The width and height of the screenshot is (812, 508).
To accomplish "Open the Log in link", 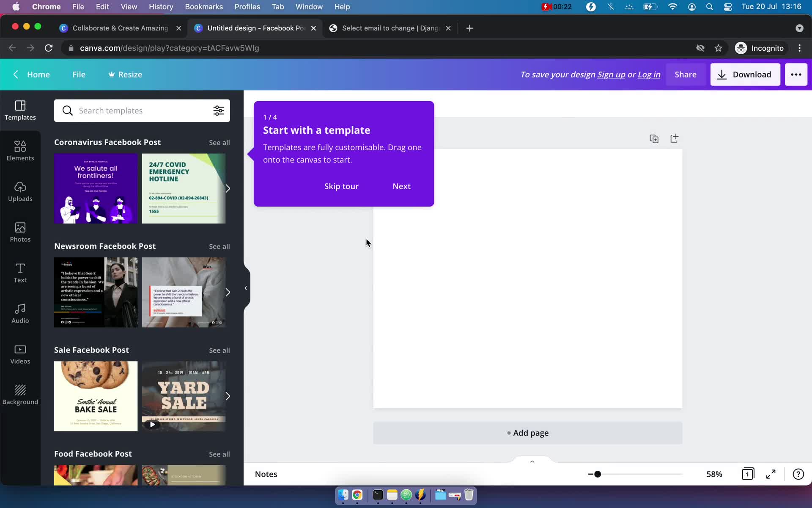I will [648, 75].
